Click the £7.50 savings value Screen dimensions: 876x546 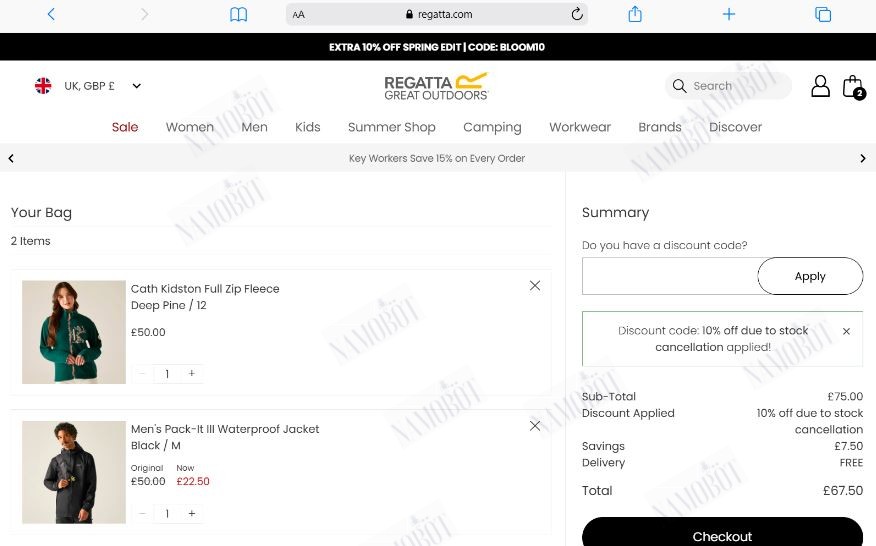(x=849, y=446)
